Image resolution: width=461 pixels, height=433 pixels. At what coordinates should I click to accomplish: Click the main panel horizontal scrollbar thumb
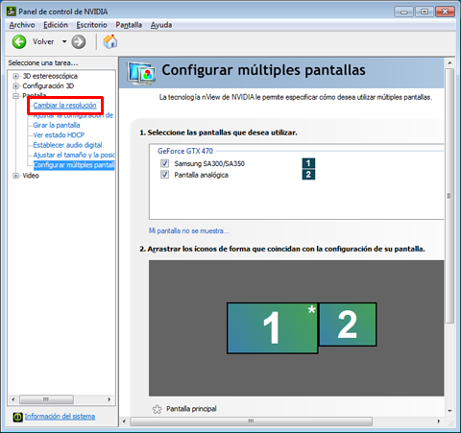(x=251, y=421)
